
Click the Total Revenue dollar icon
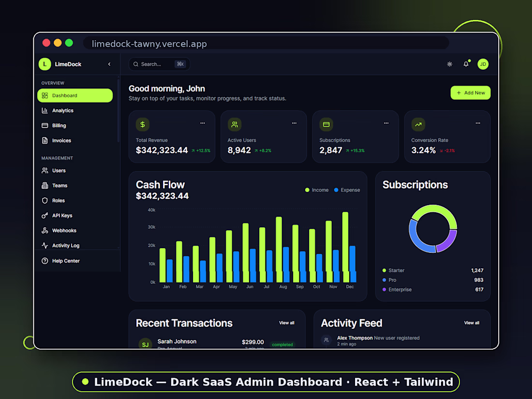[143, 124]
